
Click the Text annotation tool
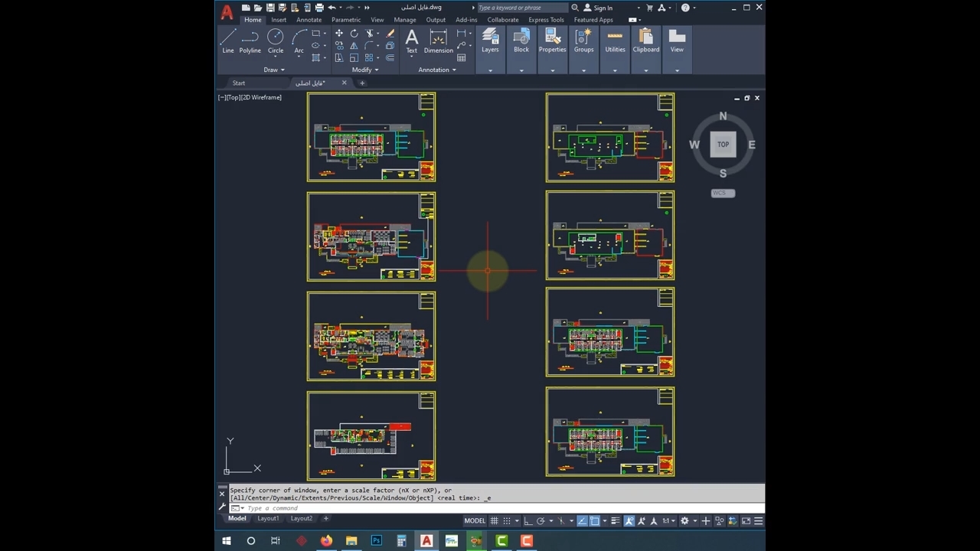411,41
